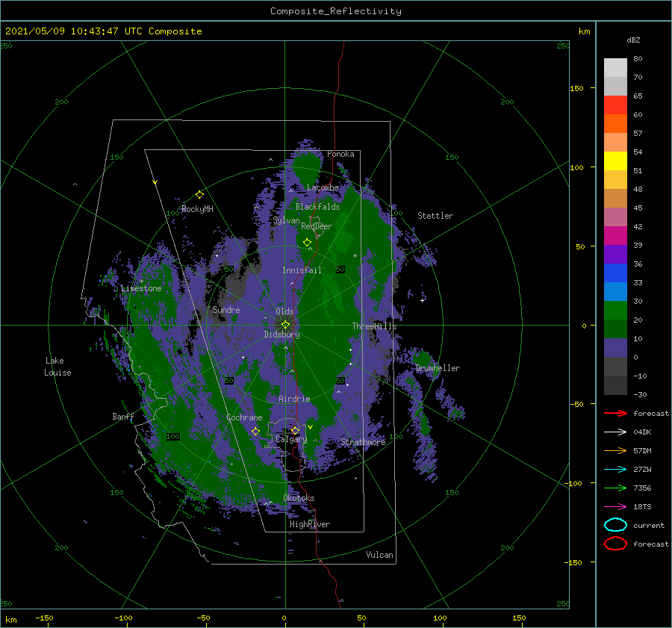Viewport: 672px width, 628px height.
Task: Click the yellow radar center diamond at Olds
Action: [285, 325]
